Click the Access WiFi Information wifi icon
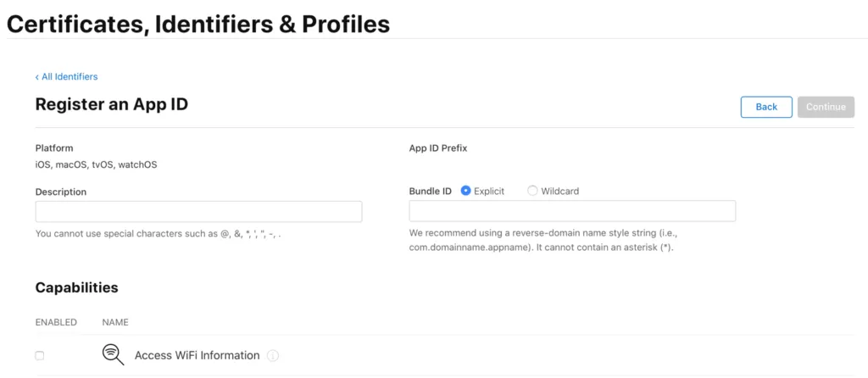 click(x=113, y=356)
